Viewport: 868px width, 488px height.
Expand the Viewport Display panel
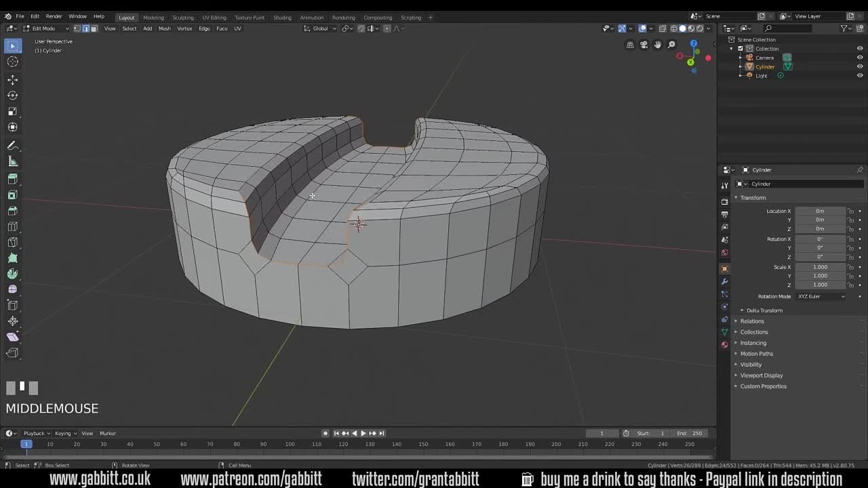pyautogui.click(x=761, y=375)
